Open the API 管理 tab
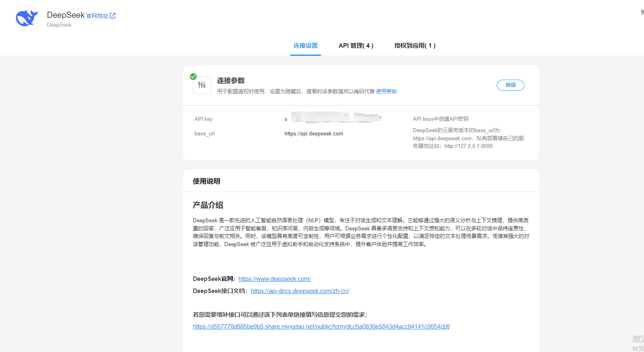This screenshot has height=352, width=644. (356, 46)
